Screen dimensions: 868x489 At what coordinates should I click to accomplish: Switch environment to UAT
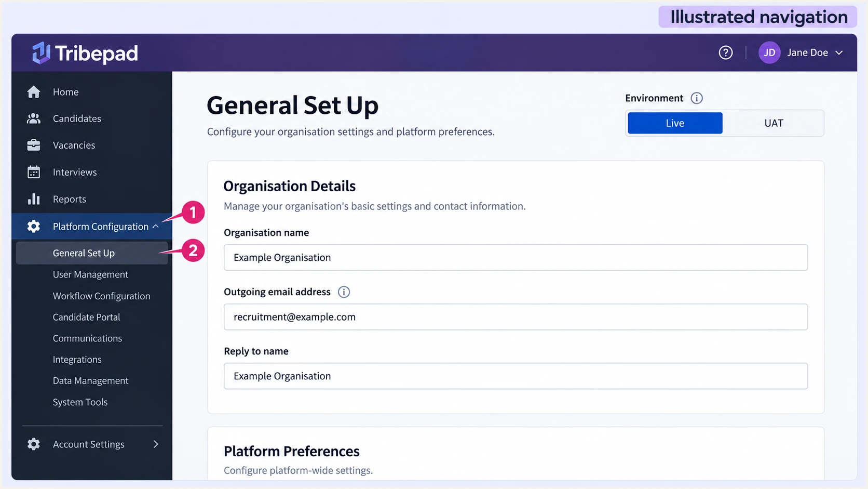point(774,123)
